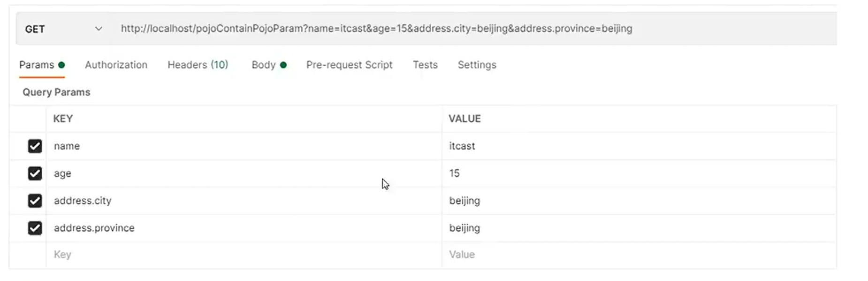Viewport: 868px width, 281px height.
Task: Open the Authorization tab
Action: pyautogui.click(x=116, y=65)
